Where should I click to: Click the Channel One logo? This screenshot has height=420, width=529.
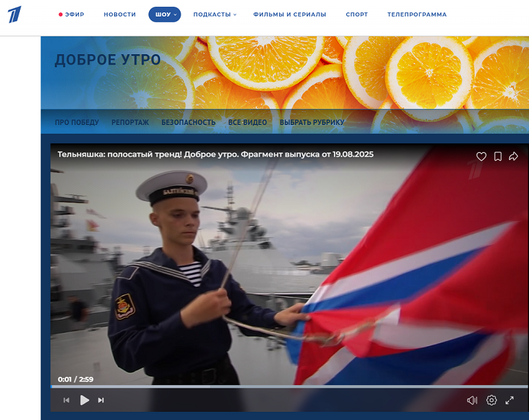[14, 14]
